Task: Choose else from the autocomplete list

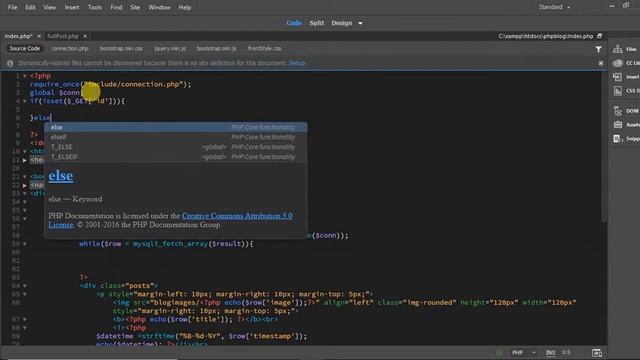Action: 176,127
